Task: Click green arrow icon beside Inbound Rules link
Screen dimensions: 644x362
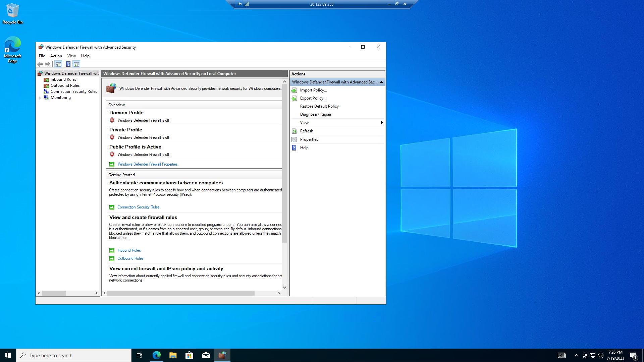Action: [x=112, y=250]
